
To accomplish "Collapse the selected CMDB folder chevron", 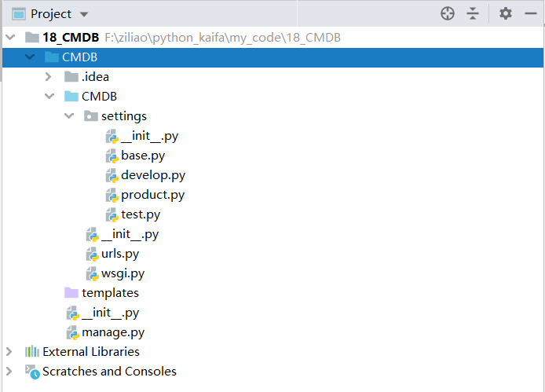I will point(31,57).
